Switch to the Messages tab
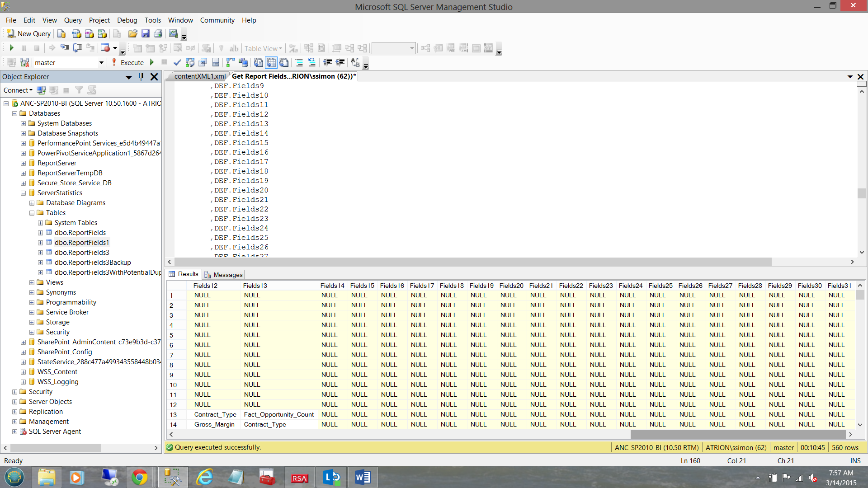This screenshot has width=868, height=488. [x=223, y=275]
